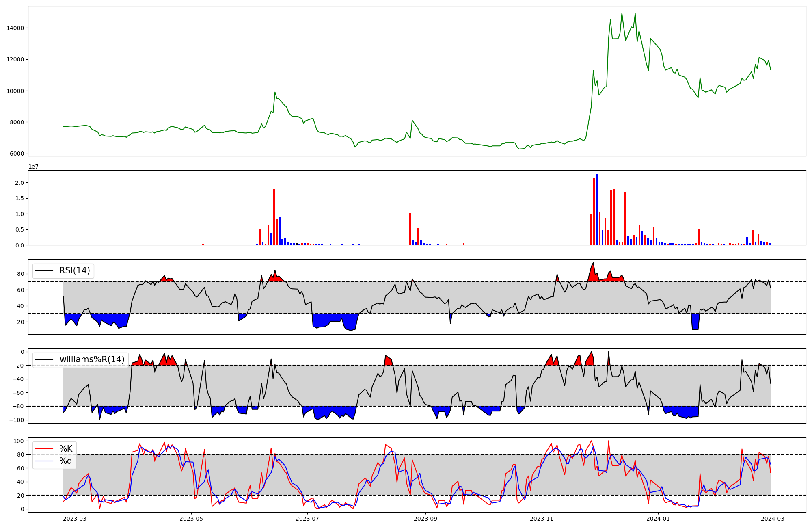Click the 2023-11 x-axis date label
The width and height of the screenshot is (812, 528).
[x=542, y=519]
